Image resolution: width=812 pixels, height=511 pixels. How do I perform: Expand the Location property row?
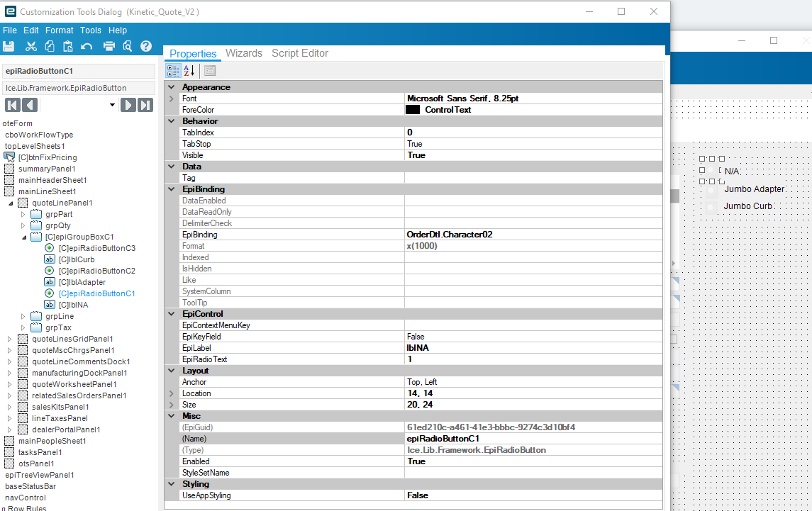[x=172, y=393]
